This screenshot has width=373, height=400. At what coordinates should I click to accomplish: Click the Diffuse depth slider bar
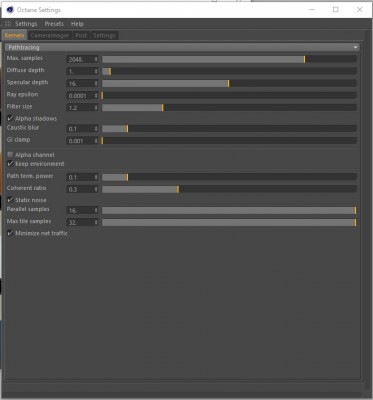(x=229, y=71)
